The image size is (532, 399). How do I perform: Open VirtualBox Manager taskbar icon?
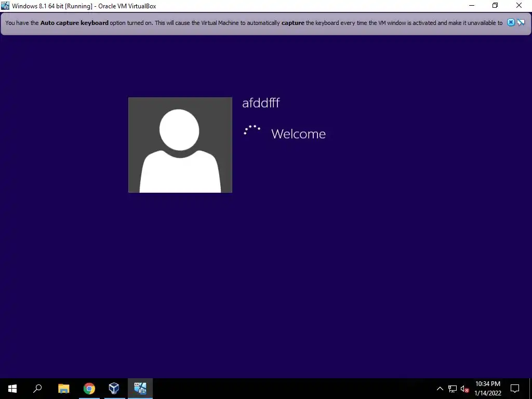pos(114,389)
